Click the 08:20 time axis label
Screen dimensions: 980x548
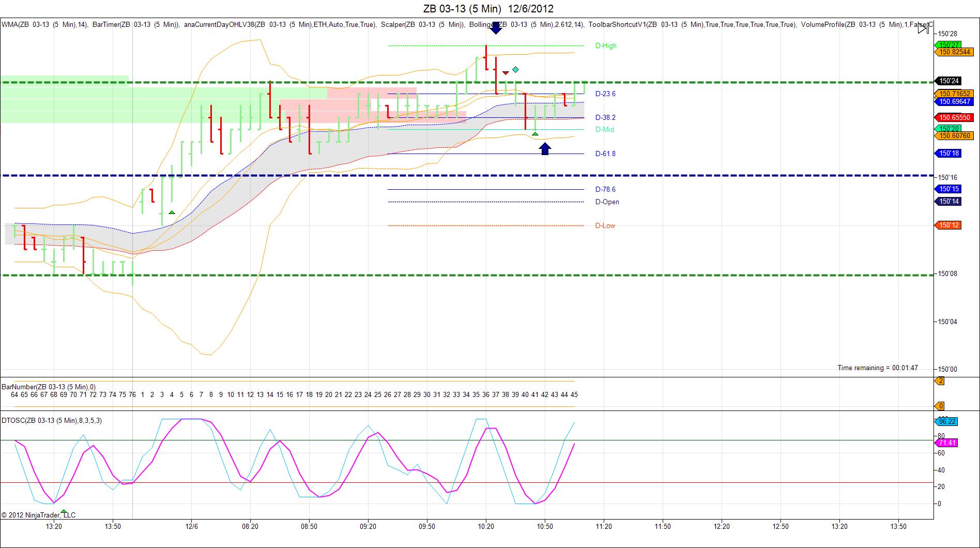click(x=250, y=526)
